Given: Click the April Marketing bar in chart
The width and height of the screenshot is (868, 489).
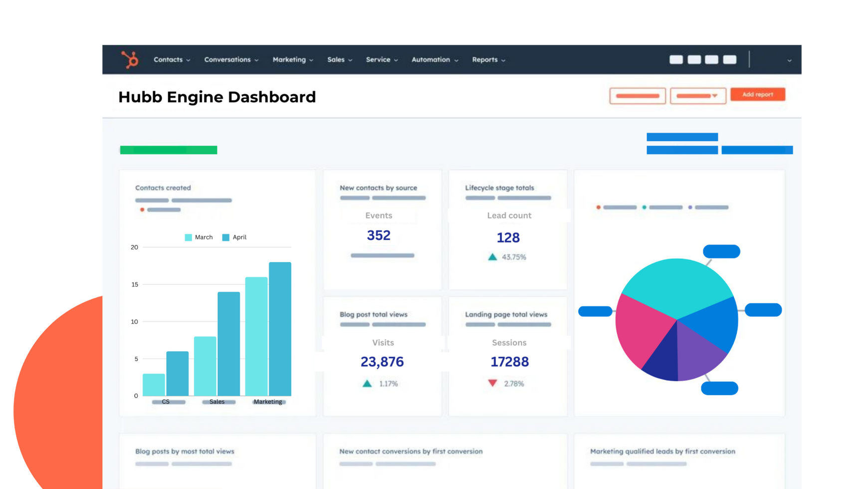Looking at the screenshot, I should click(x=280, y=328).
